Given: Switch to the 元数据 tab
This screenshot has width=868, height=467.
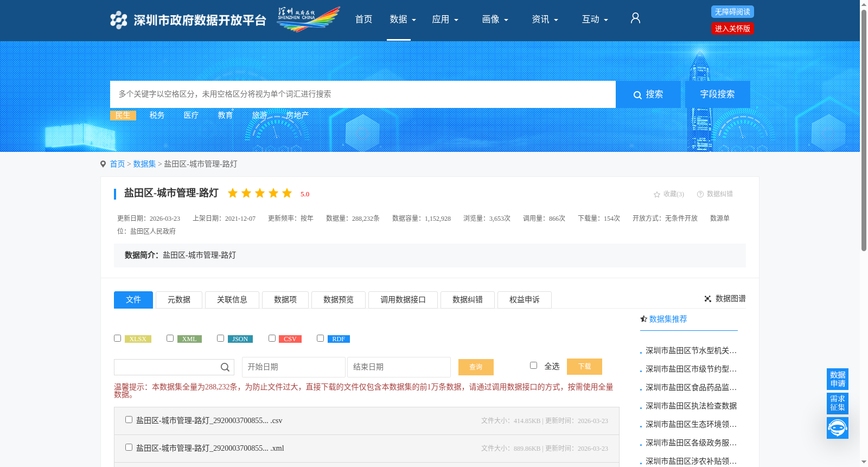Looking at the screenshot, I should coord(179,300).
